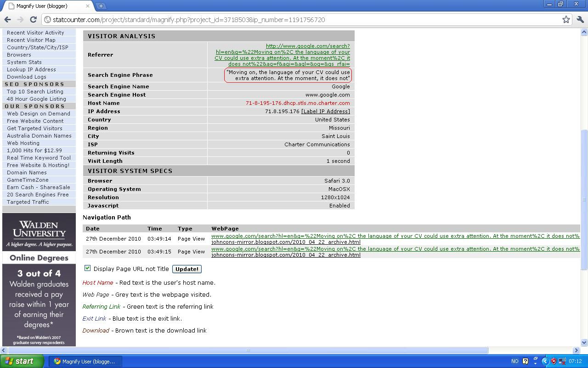The width and height of the screenshot is (588, 368).
Task: Open 03:49:15 row Google search link
Action: click(396, 249)
